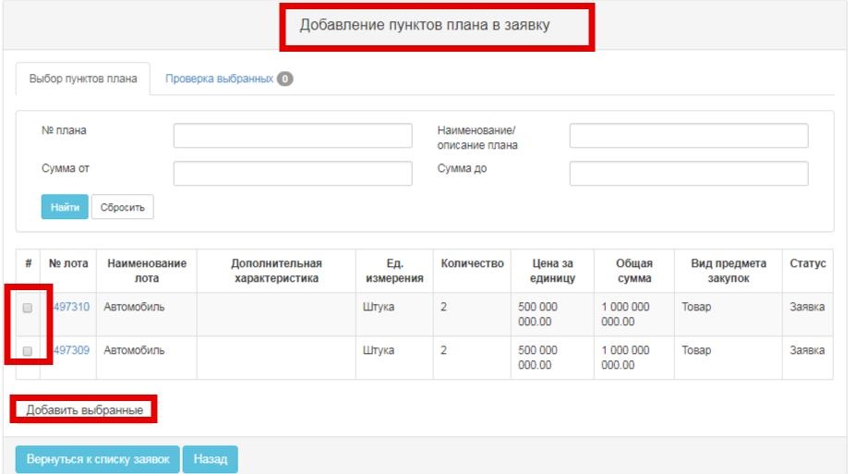This screenshot has width=868, height=474.
Task: Click the Наименование лота column header
Action: pos(147,271)
